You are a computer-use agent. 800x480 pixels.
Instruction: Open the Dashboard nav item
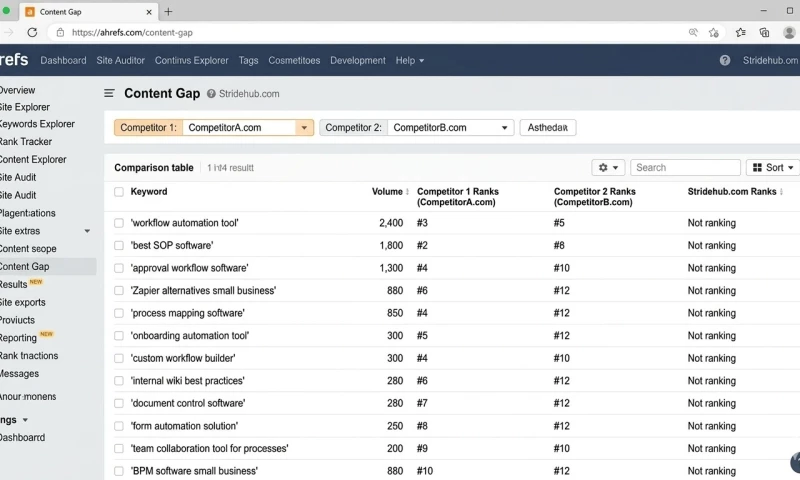click(x=63, y=60)
